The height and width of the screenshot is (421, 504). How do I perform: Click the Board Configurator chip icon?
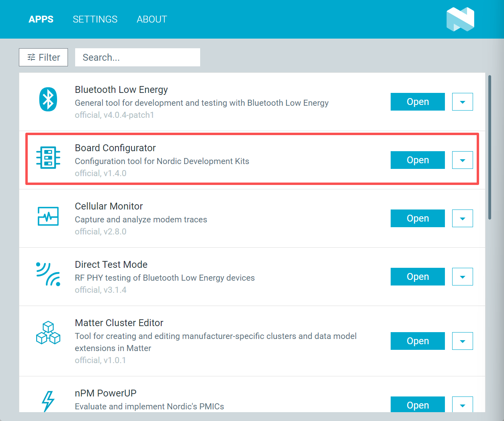click(48, 157)
